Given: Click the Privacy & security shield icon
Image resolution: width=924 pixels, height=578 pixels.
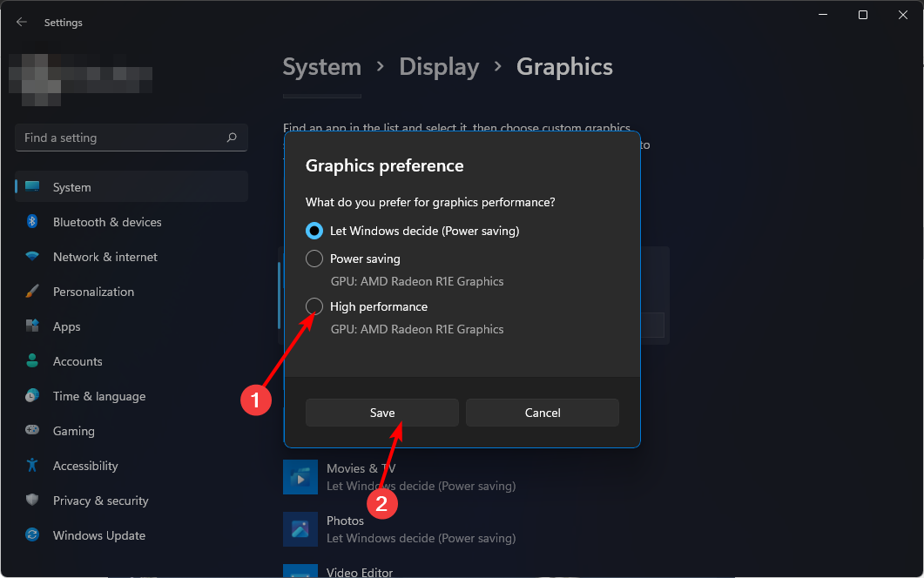Looking at the screenshot, I should (x=32, y=500).
